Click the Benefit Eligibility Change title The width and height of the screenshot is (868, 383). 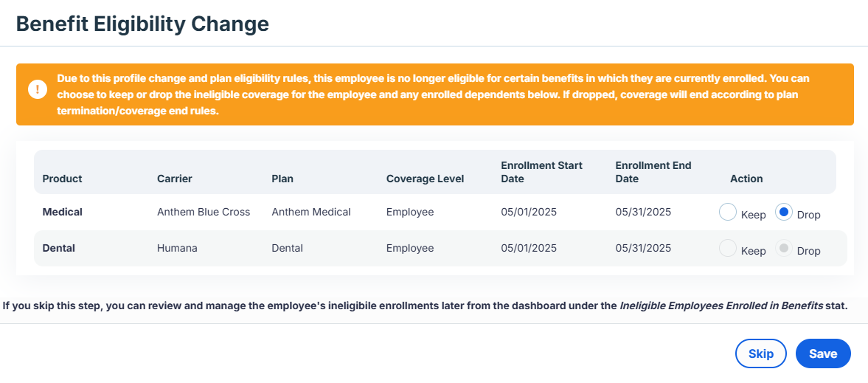pos(142,24)
